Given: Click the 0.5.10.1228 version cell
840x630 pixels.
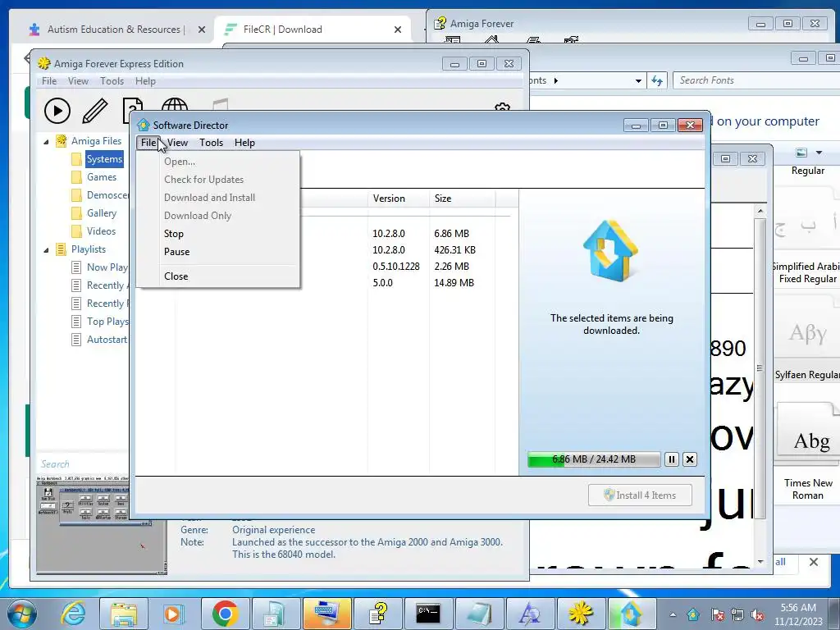Looking at the screenshot, I should point(396,267).
